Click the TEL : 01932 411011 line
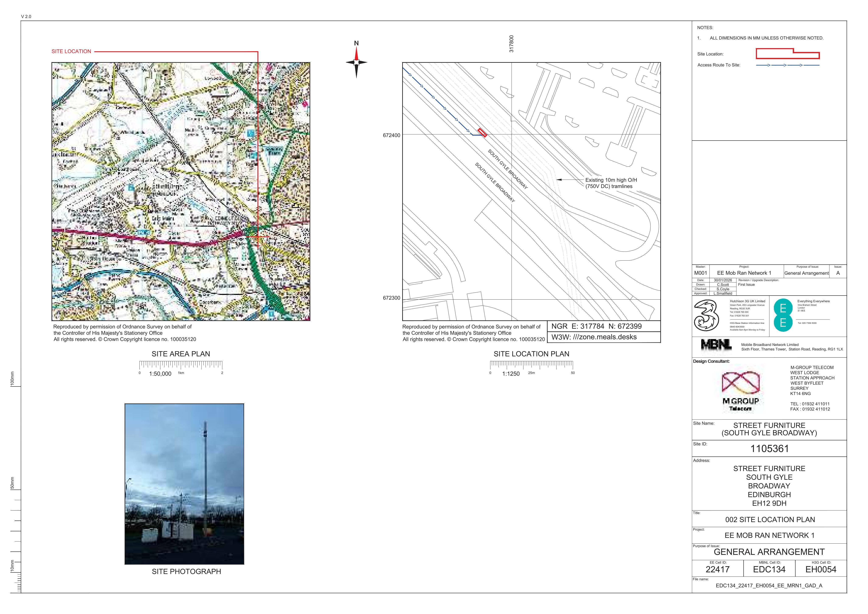This screenshot has width=868, height=614. click(x=810, y=404)
